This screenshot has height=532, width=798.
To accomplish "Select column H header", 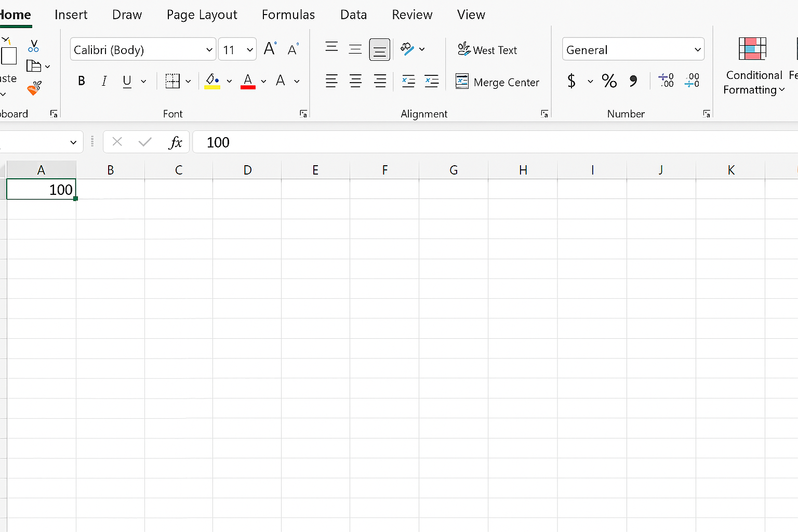I will click(523, 170).
